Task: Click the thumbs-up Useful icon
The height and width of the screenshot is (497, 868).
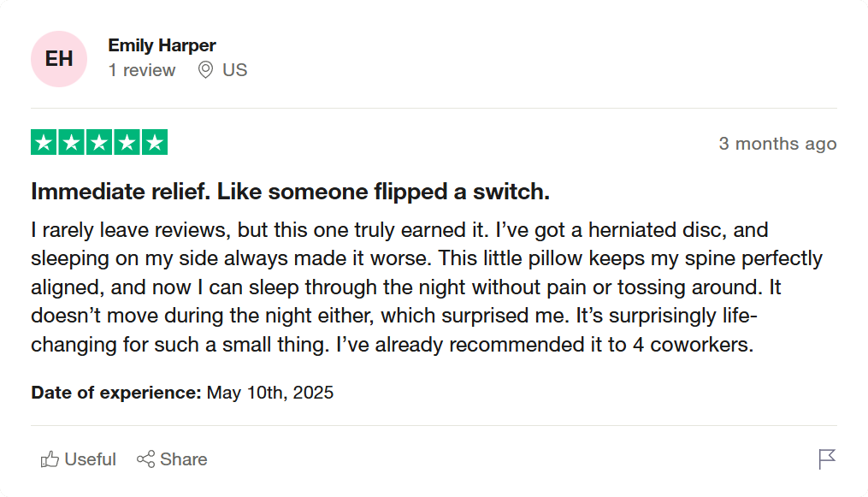Action: coord(50,459)
